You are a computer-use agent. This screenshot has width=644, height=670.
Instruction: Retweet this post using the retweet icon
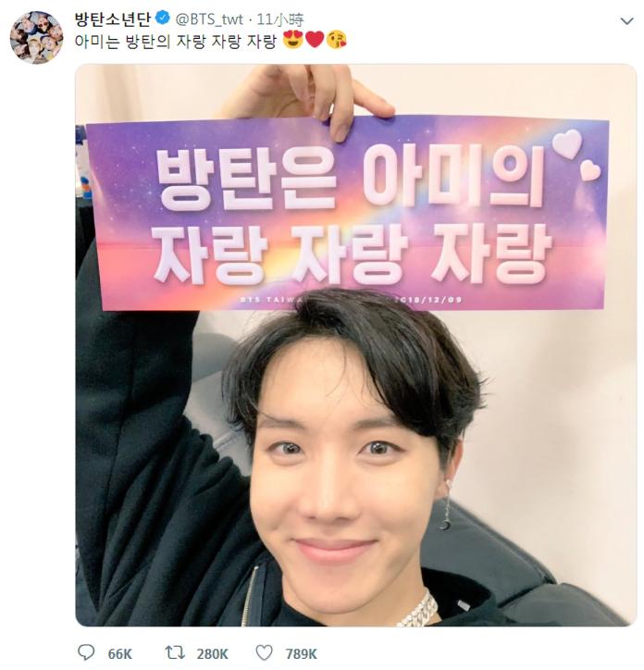click(175, 652)
